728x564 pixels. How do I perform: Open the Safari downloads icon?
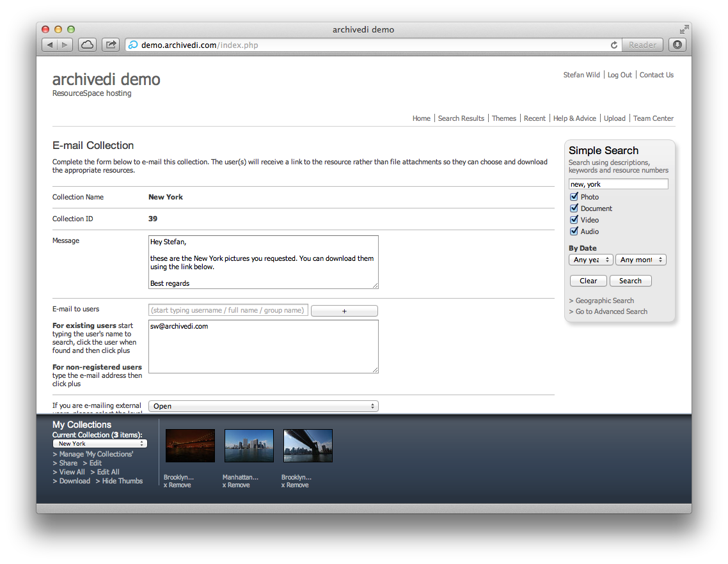[x=677, y=45]
